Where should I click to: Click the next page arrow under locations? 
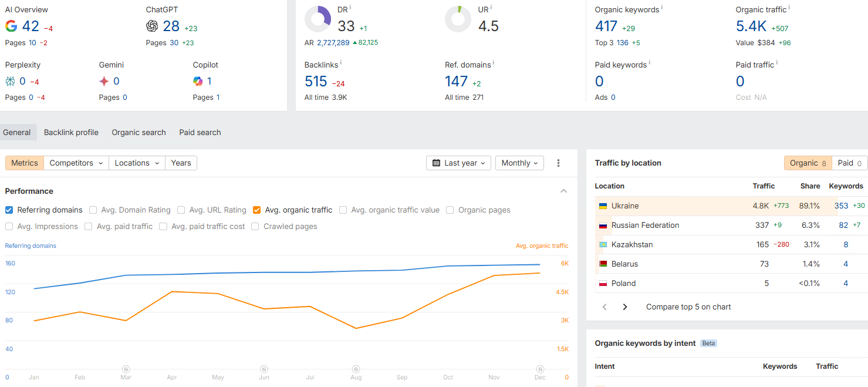click(x=625, y=307)
